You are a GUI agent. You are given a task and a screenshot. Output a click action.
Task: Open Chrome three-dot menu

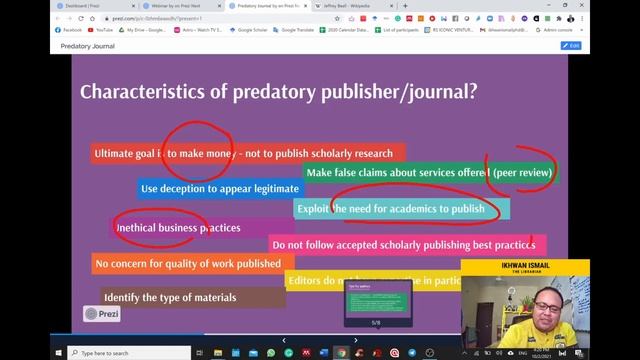(x=582, y=19)
